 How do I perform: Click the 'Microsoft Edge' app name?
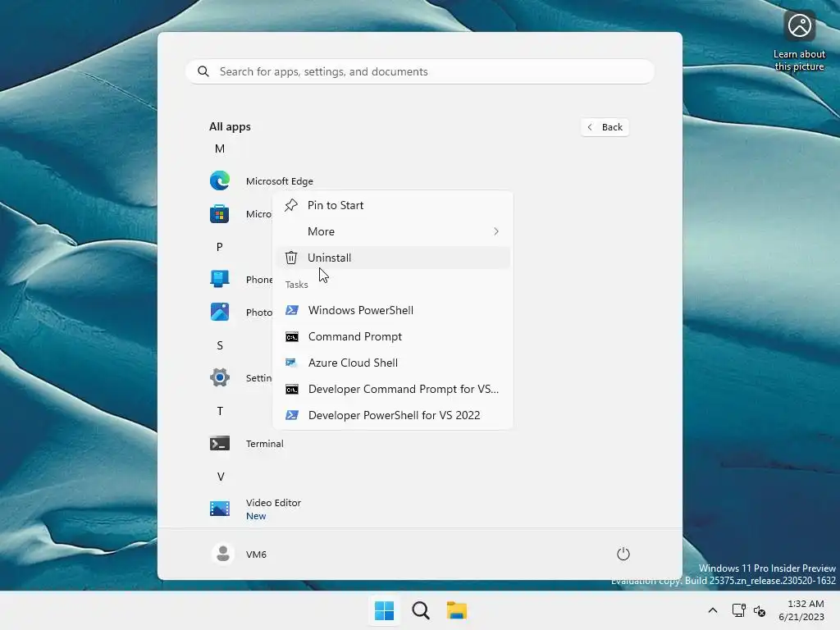pyautogui.click(x=280, y=181)
